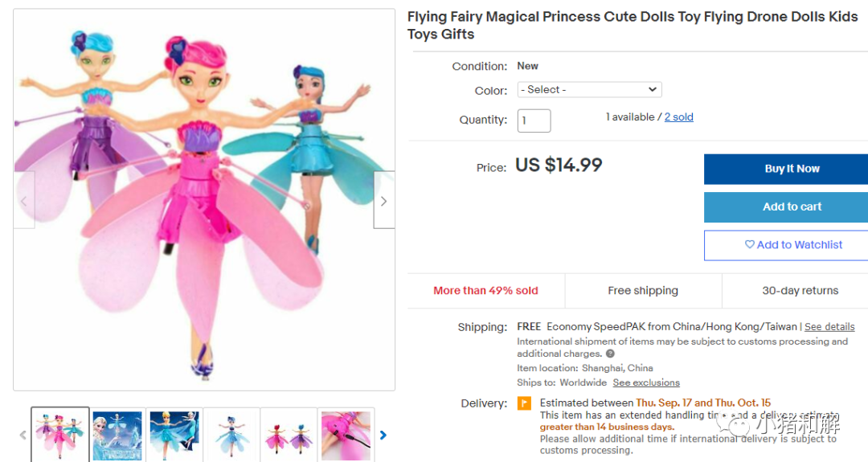The image size is (868, 462).
Task: Open the 'See exclusions' link
Action: (646, 382)
